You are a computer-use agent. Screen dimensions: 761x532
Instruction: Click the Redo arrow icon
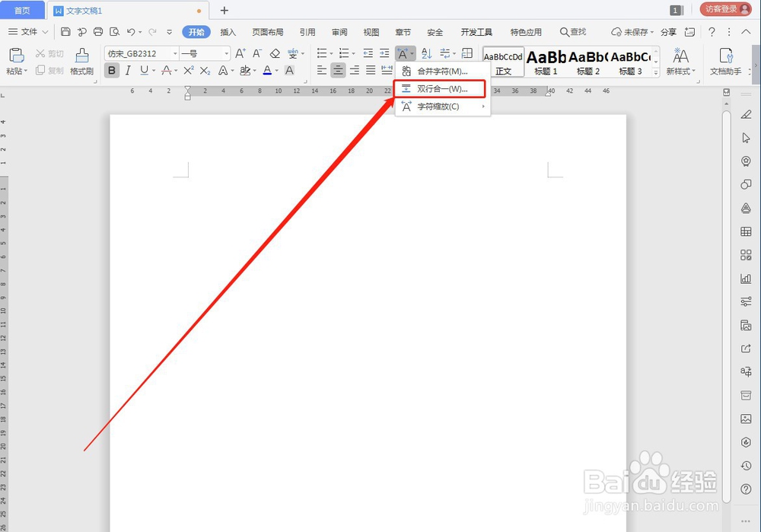pyautogui.click(x=152, y=32)
